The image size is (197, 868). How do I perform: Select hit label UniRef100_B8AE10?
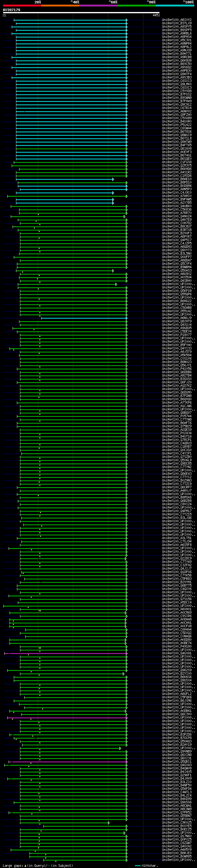(176, 179)
